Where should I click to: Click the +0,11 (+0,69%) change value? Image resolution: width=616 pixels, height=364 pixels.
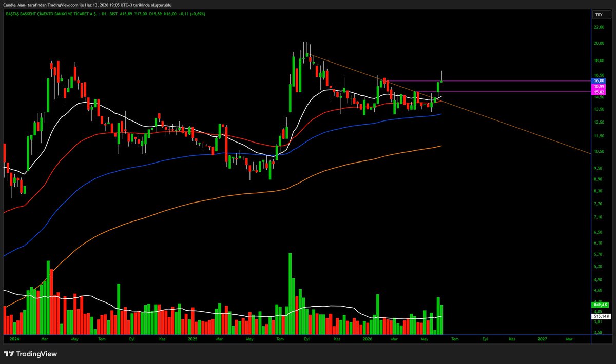[192, 14]
